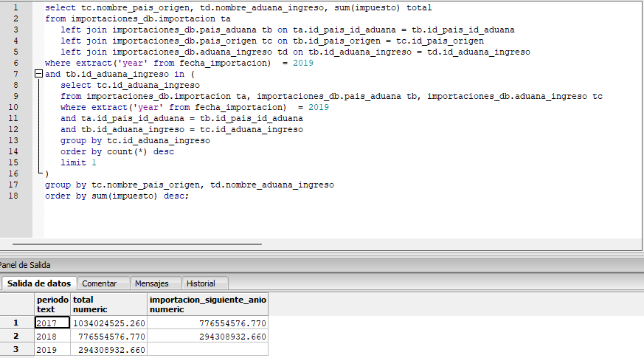Screen dimensions: 644x358
Task: Select the 2018 periodo cell
Action: 52,336
